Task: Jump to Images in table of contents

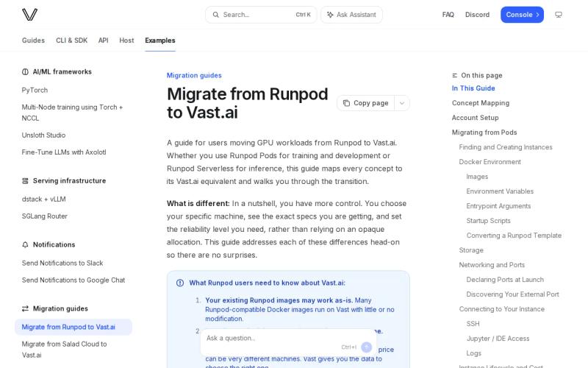Action: click(477, 177)
